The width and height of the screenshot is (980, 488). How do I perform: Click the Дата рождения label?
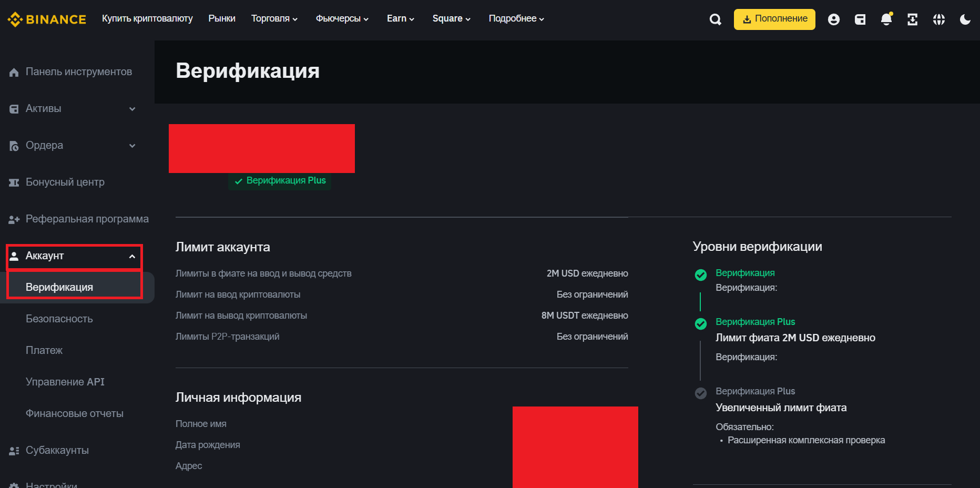(208, 445)
